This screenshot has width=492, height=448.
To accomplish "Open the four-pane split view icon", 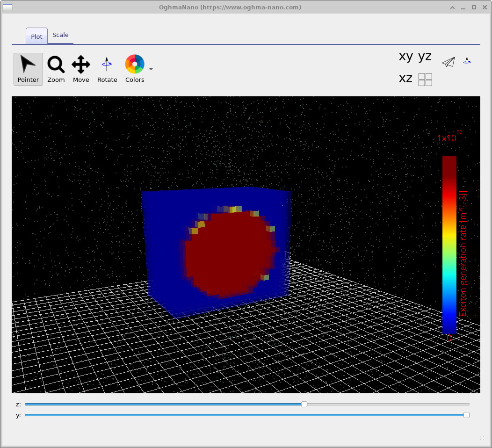I will tap(425, 79).
